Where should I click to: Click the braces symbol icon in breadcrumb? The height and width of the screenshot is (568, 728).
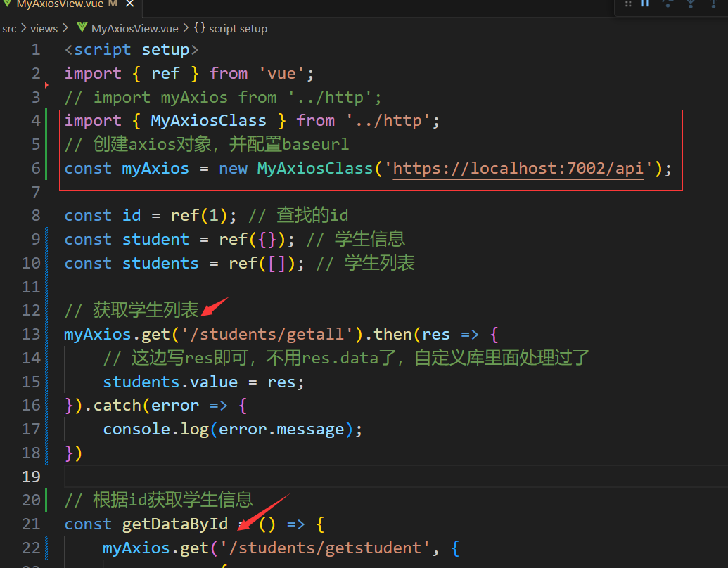200,28
